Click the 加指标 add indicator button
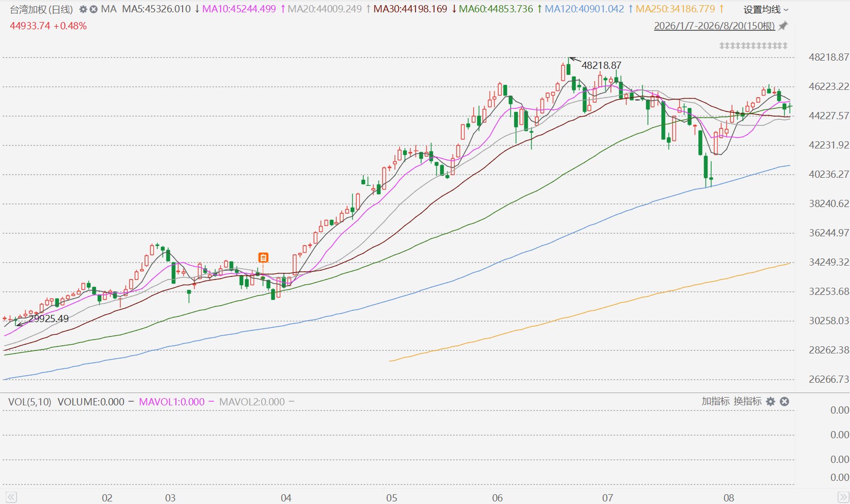 [x=716, y=401]
